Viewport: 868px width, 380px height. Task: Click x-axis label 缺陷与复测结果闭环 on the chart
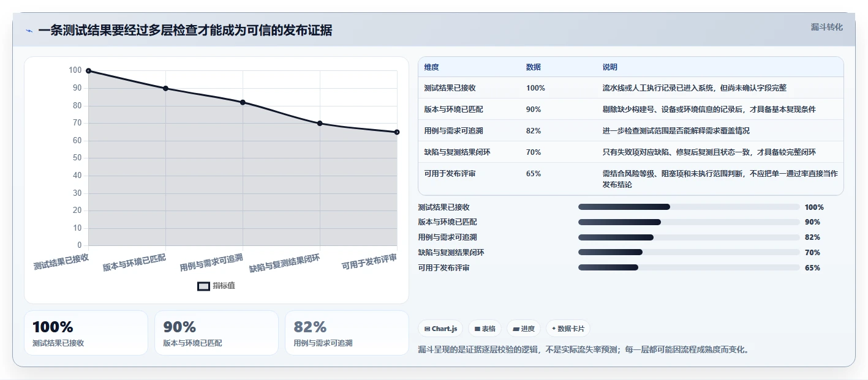tap(285, 264)
